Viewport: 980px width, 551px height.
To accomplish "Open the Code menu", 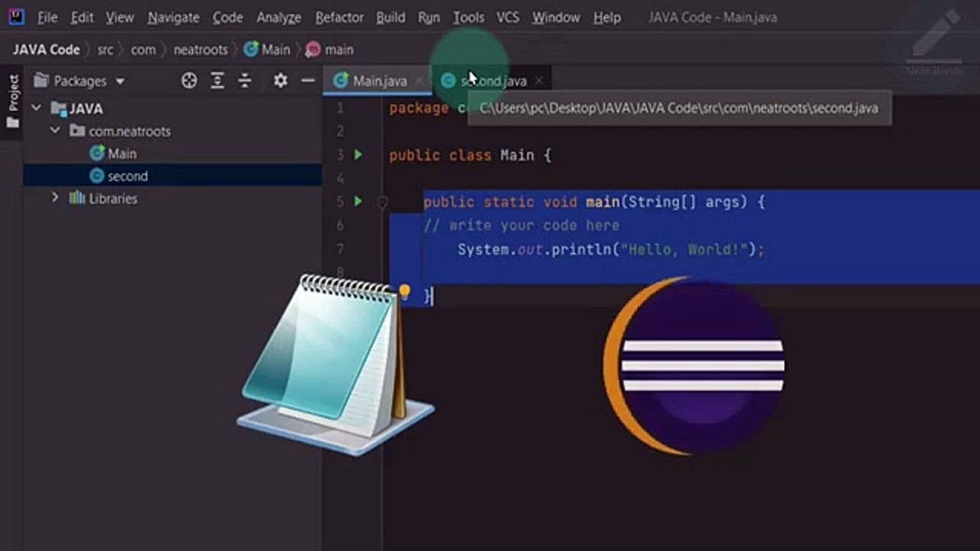I will (227, 17).
